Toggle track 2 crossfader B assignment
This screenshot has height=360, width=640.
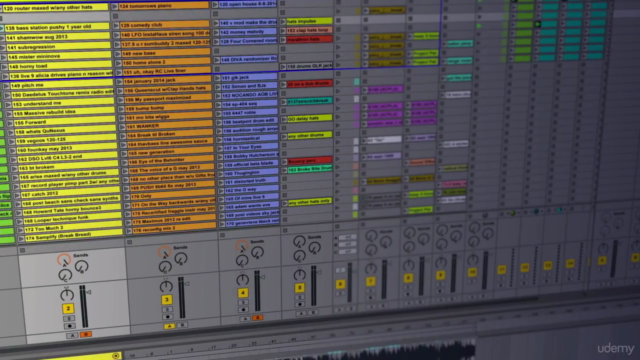[x=85, y=334]
